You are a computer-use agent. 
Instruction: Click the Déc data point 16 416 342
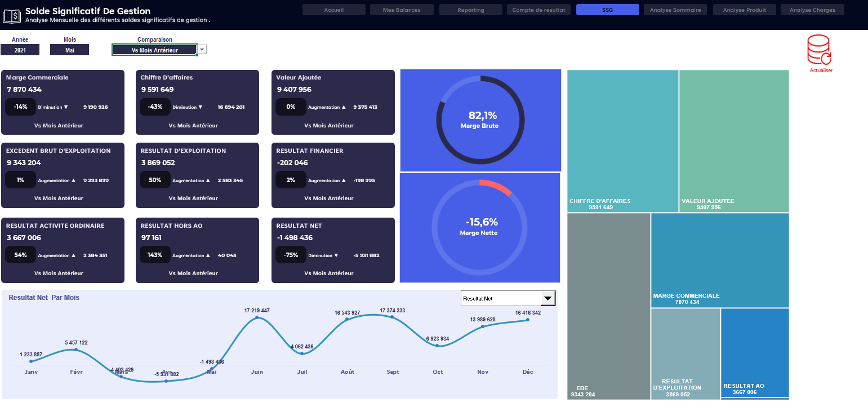(528, 320)
